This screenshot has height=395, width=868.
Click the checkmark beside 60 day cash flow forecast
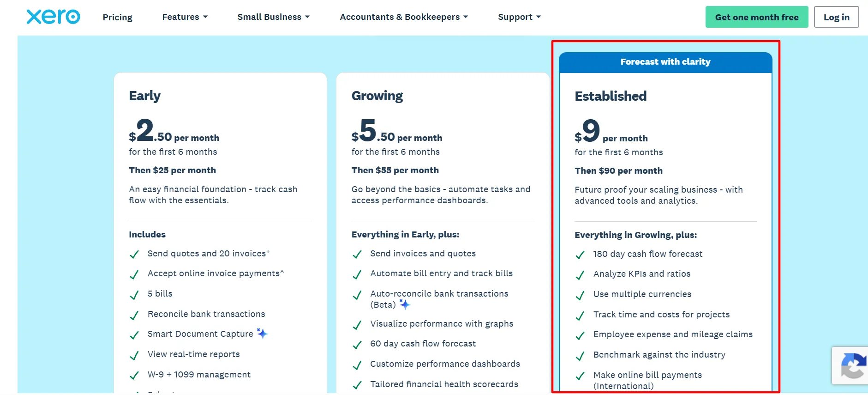click(357, 345)
